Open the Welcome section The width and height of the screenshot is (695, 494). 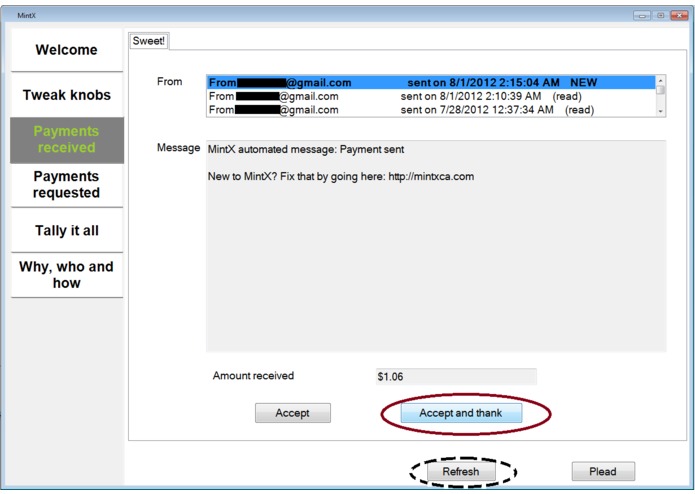(x=66, y=50)
